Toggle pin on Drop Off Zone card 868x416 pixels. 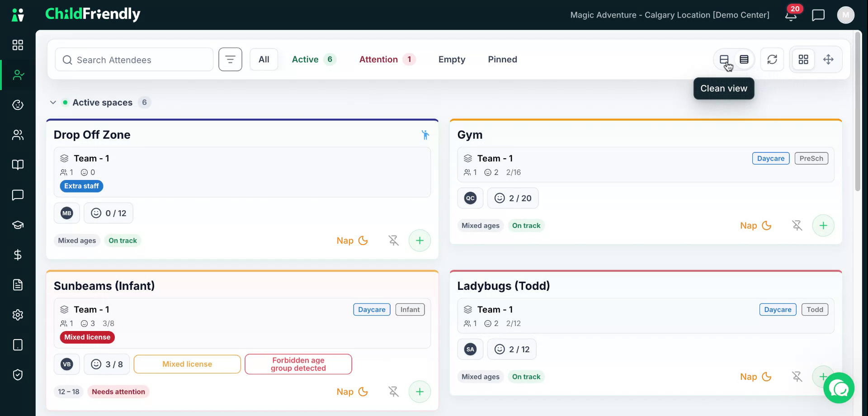click(394, 241)
